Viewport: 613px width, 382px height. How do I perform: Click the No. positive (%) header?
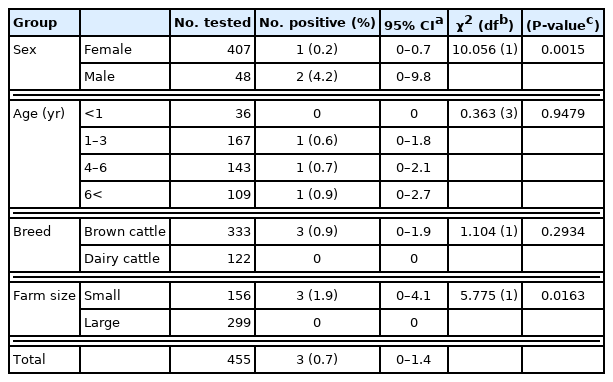click(x=317, y=23)
